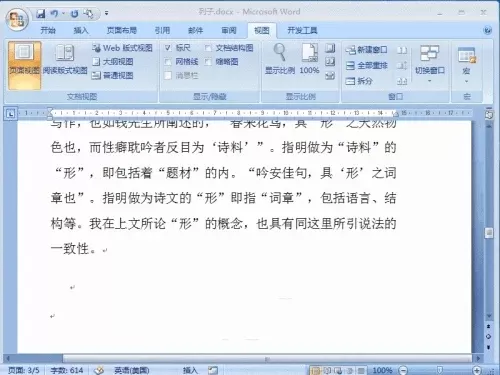The height and width of the screenshot is (375, 500).
Task: Click 拆分 to split the window
Action: [x=359, y=81]
